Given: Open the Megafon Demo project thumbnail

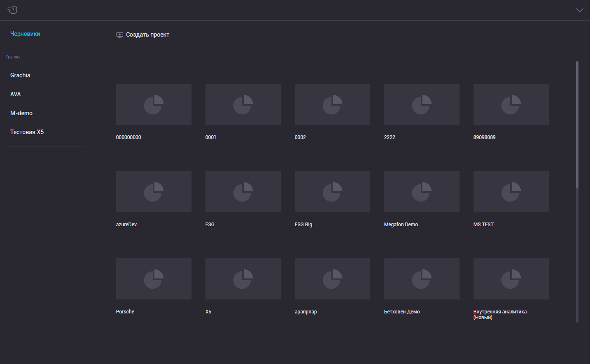Looking at the screenshot, I should coord(422,192).
